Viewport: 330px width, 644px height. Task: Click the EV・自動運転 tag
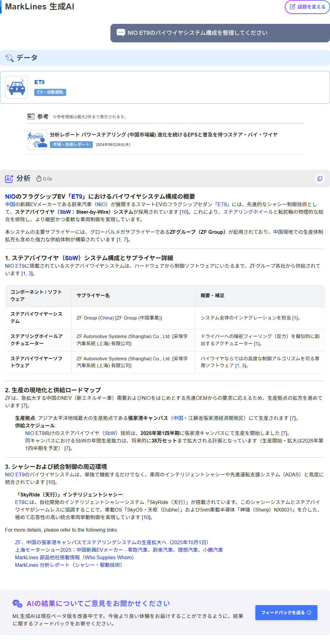(x=50, y=92)
